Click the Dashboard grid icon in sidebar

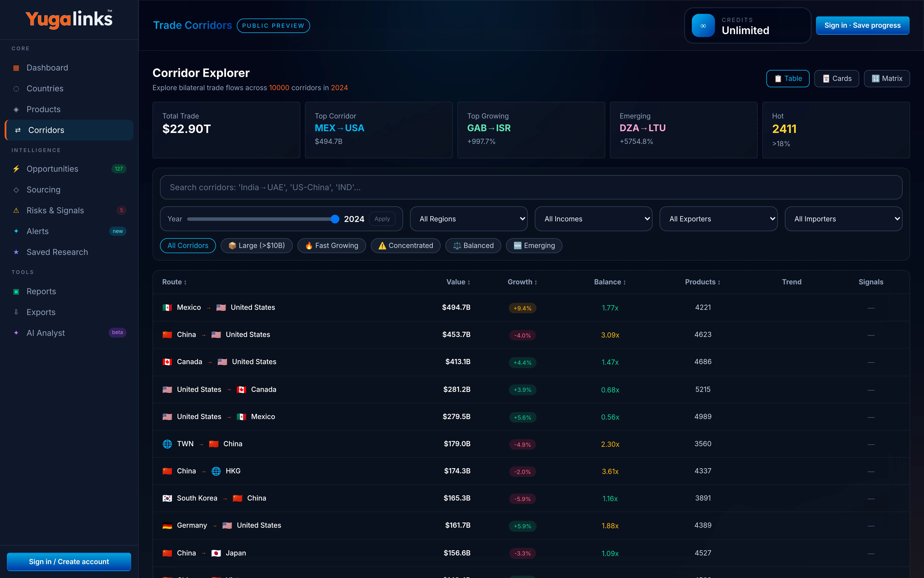tap(16, 68)
